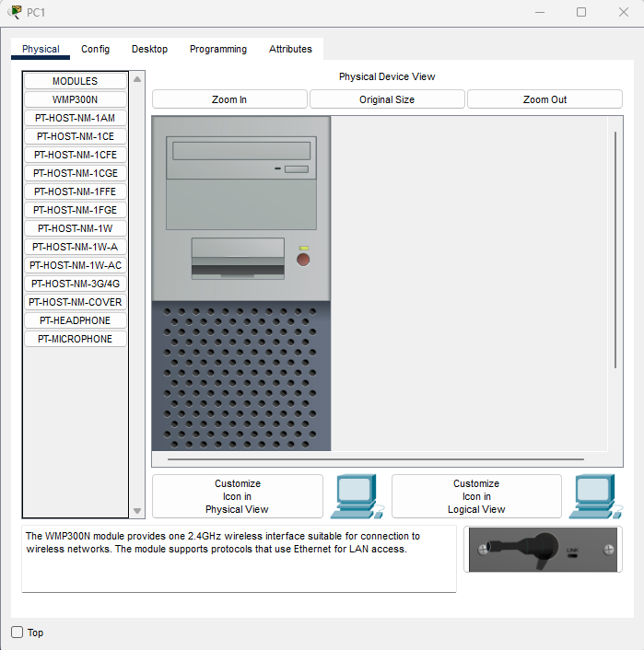Click the device view vertical scrollbar
Image resolution: width=644 pixels, height=650 pixels.
pyautogui.click(x=615, y=249)
